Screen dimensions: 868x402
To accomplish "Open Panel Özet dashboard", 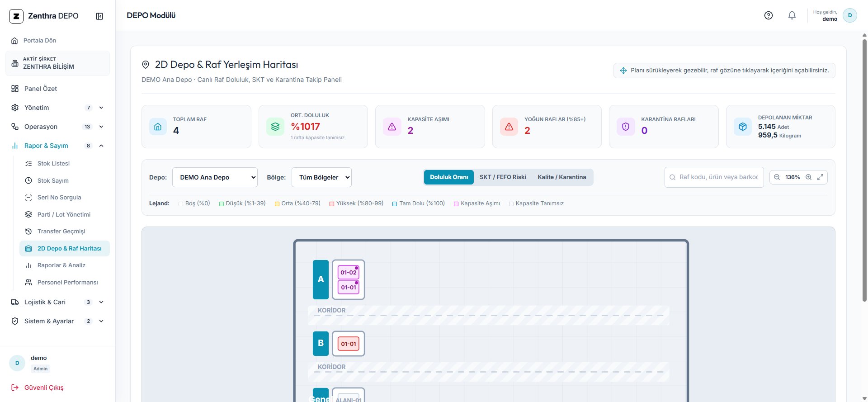I will [x=57, y=89].
